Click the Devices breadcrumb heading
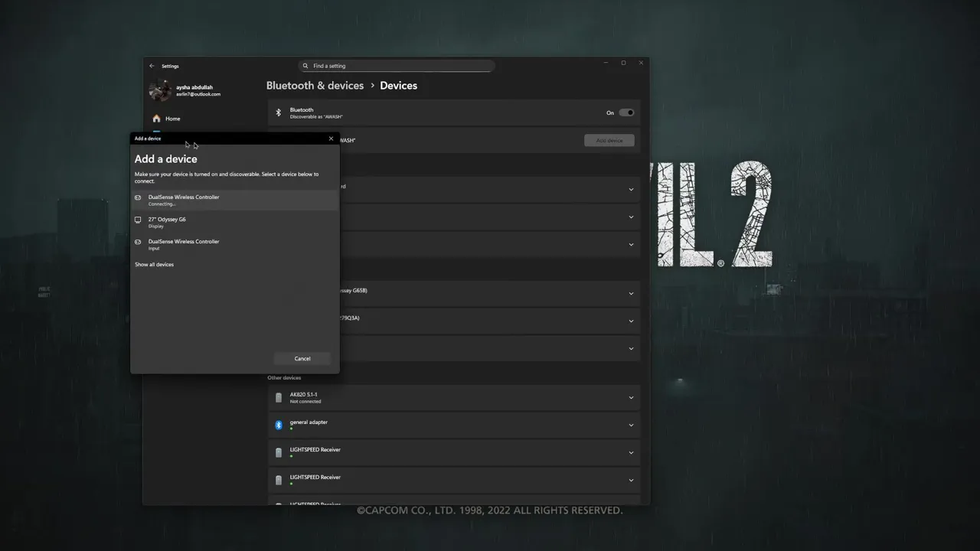Screen dimensions: 980x551 coord(398,86)
